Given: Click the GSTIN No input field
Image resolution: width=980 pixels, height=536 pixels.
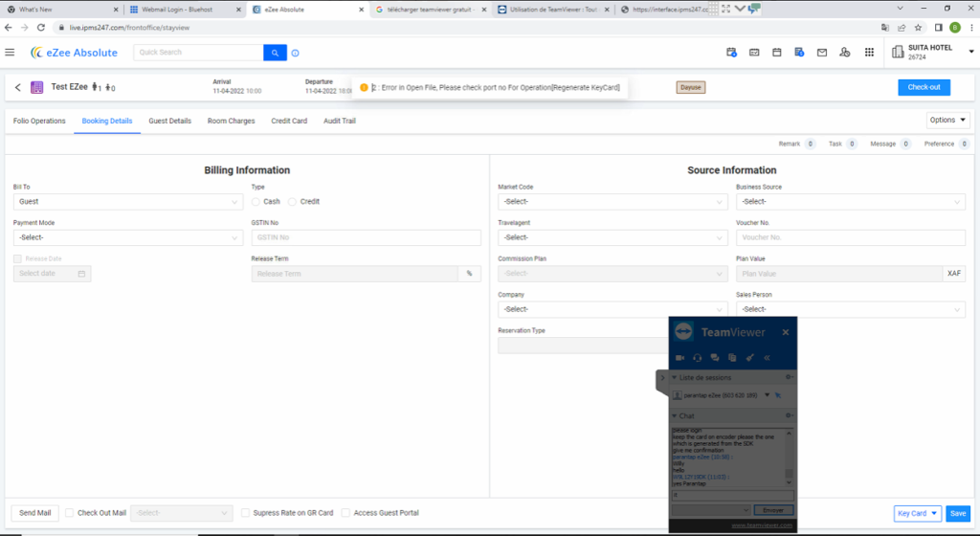Looking at the screenshot, I should point(367,237).
